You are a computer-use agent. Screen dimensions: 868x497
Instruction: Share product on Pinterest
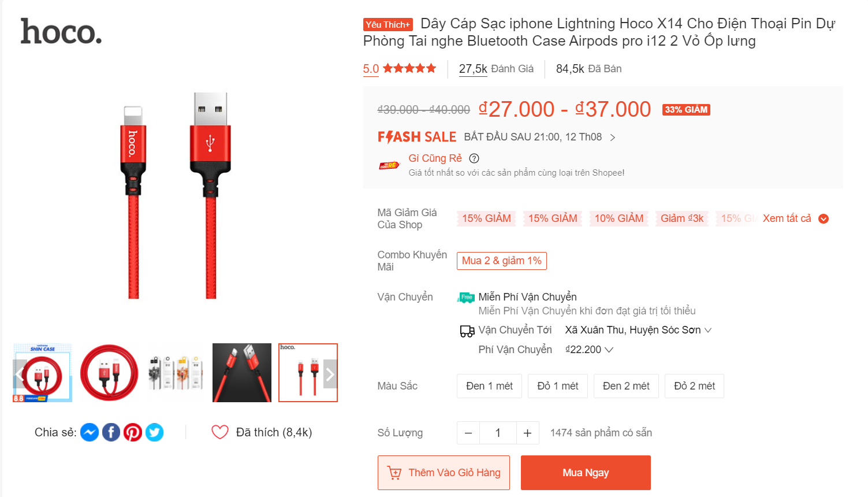click(133, 432)
